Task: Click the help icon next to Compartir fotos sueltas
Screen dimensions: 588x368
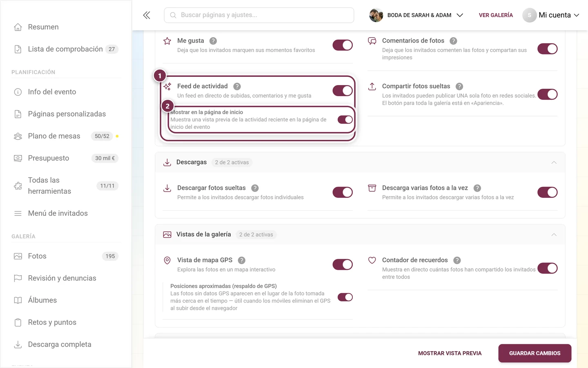Action: coord(459,86)
